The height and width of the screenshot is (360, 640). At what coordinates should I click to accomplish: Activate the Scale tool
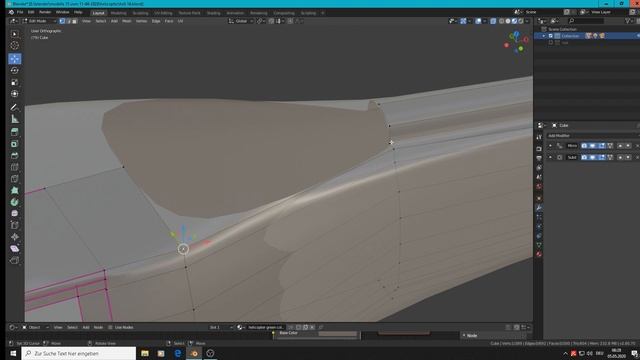[x=15, y=82]
